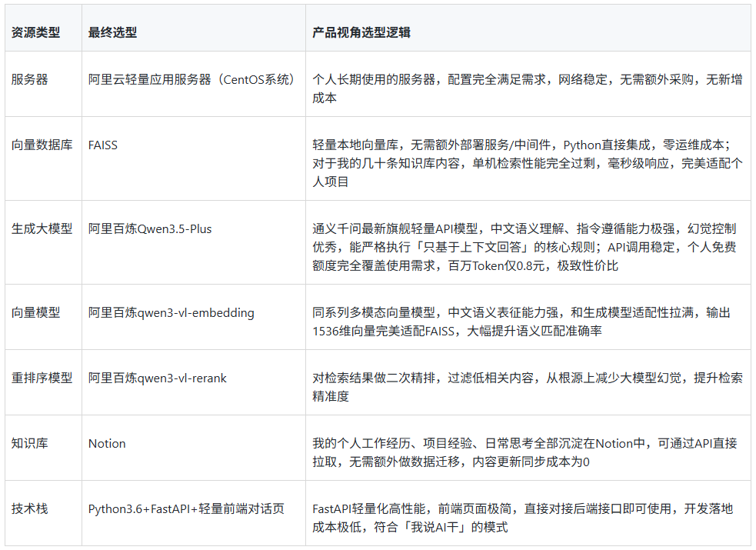Click the server logic text about 个人长期使用的服务器
The image size is (756, 550).
click(528, 88)
